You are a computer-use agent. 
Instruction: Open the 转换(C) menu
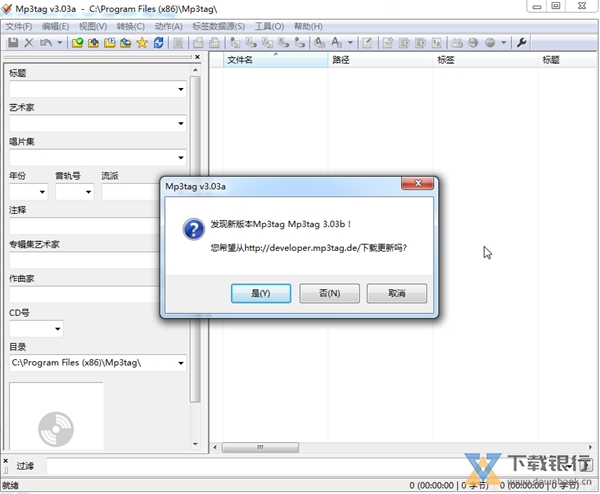point(131,26)
